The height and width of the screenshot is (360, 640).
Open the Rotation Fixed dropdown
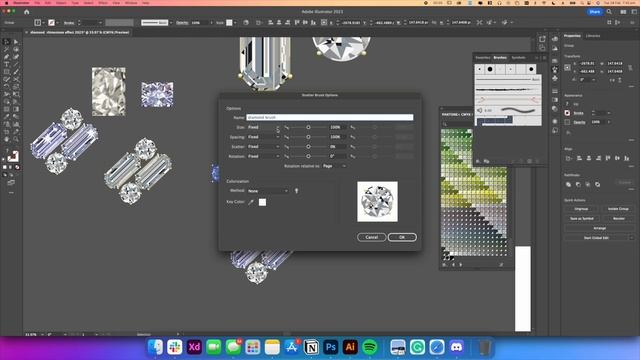click(x=263, y=156)
